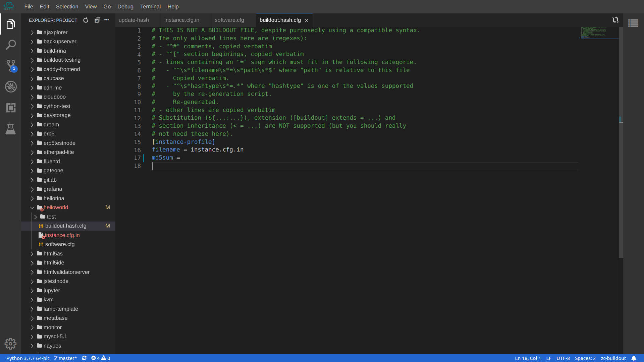Open the Debug view icon
Image resolution: width=644 pixels, height=362 pixels.
[x=11, y=87]
